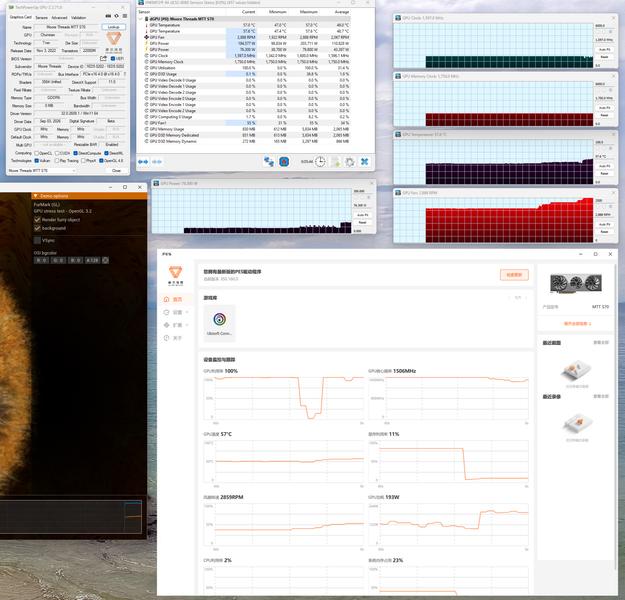Select the Graphics Card tab in GPU-Z
This screenshot has height=600, width=625.
tap(20, 17)
